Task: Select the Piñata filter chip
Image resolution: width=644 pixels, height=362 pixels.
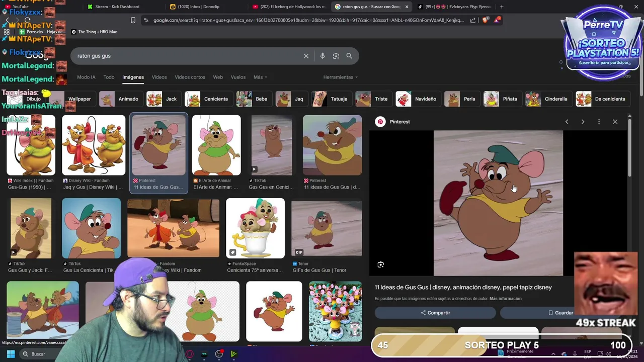Action: [x=502, y=99]
